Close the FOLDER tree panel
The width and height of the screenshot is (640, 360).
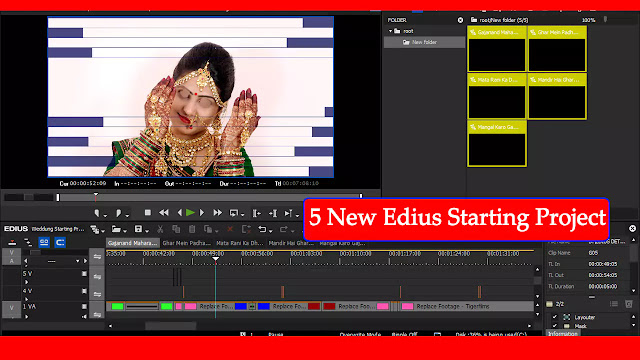coord(460,20)
